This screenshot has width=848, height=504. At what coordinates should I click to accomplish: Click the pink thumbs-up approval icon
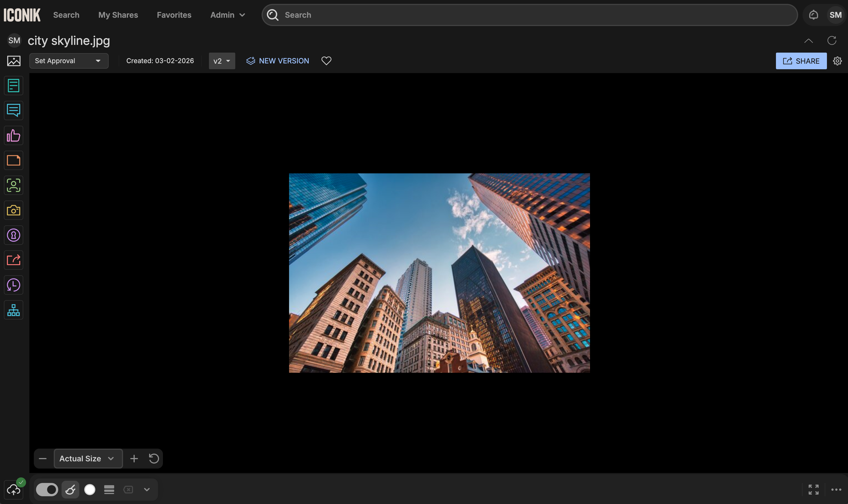click(x=14, y=135)
